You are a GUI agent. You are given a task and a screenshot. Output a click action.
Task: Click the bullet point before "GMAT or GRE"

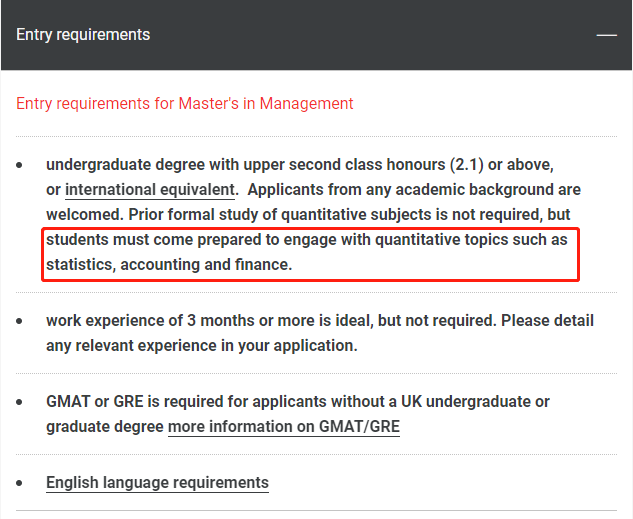[x=19, y=402]
